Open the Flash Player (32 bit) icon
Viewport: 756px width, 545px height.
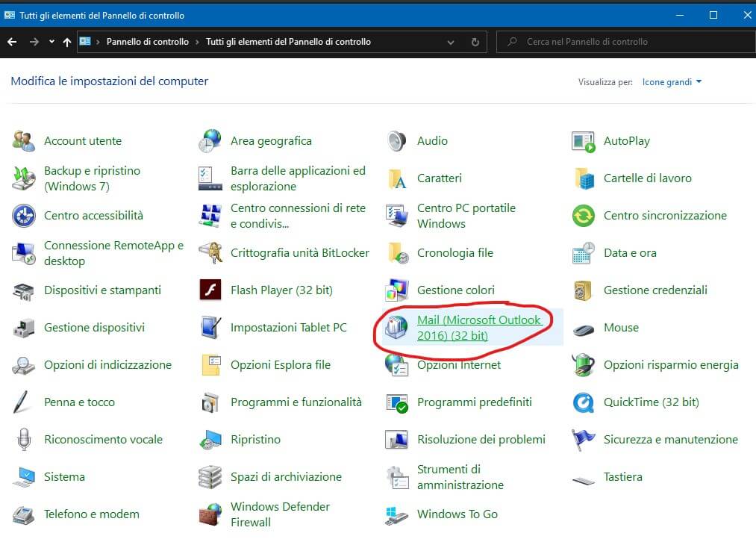pos(210,290)
